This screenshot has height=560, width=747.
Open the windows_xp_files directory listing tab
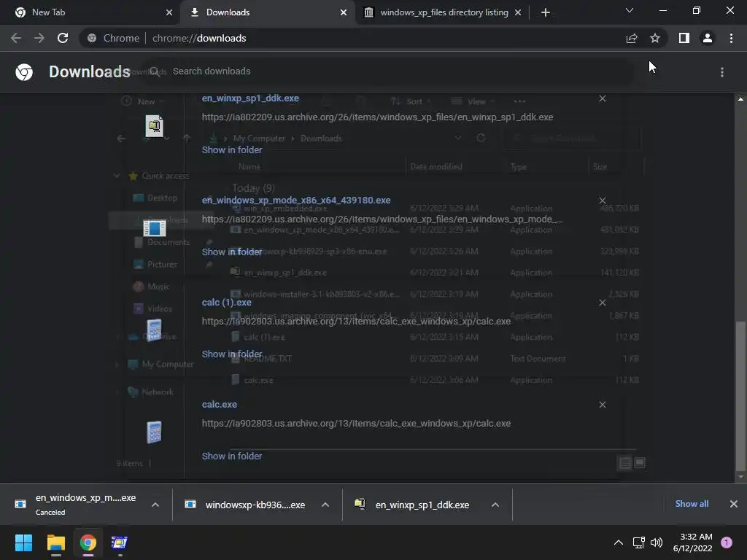[443, 12]
